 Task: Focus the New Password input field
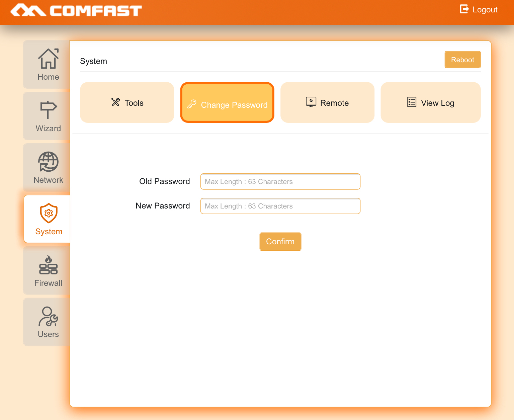coord(280,206)
